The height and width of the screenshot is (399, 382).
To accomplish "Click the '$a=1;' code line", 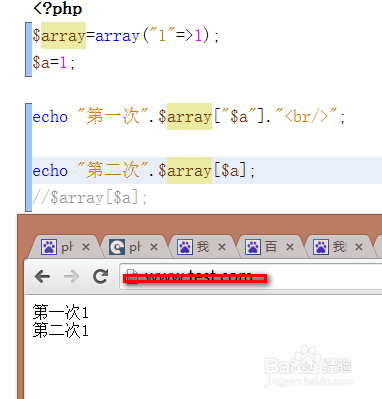I will 54,62.
